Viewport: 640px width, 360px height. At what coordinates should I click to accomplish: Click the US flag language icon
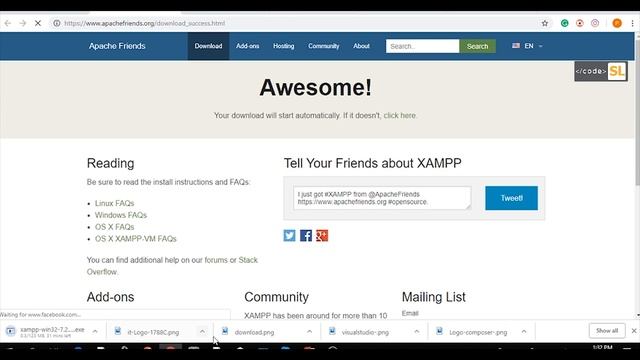516,46
